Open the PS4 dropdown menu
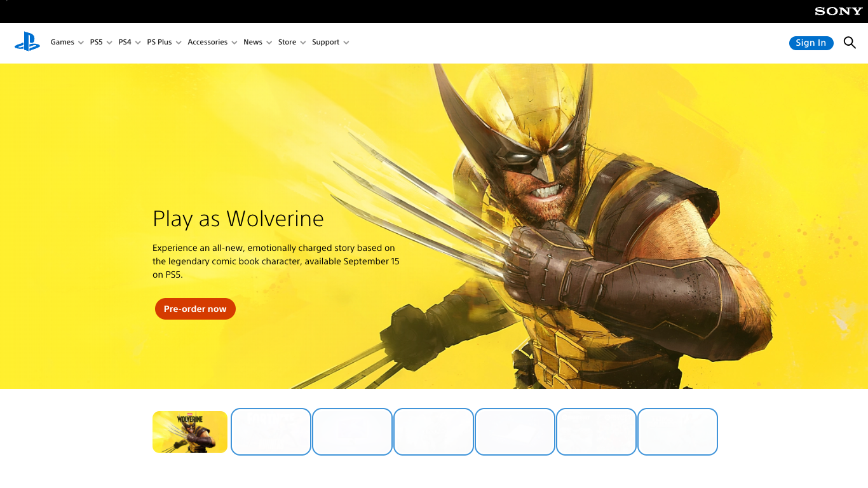The width and height of the screenshot is (868, 488). (x=130, y=42)
